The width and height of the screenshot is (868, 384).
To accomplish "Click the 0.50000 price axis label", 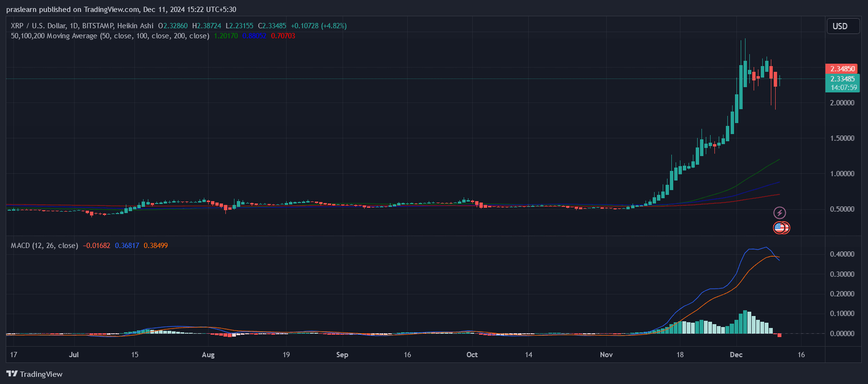I will click(x=842, y=209).
